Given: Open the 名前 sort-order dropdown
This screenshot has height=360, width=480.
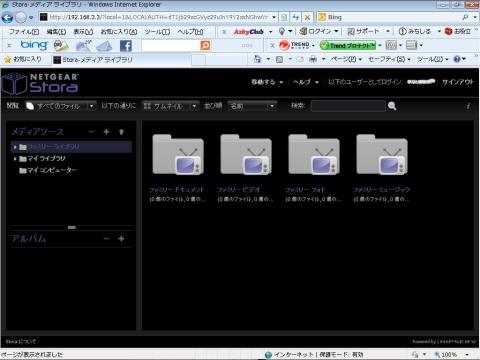Looking at the screenshot, I should pyautogui.click(x=252, y=106).
